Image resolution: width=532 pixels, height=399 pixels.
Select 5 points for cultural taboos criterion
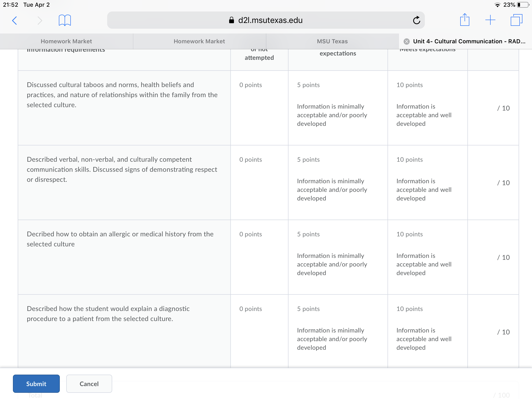click(338, 108)
